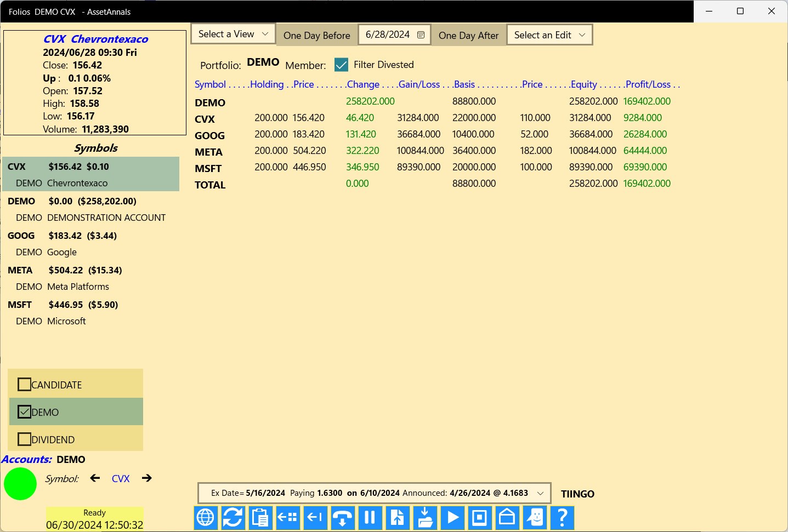The image size is (788, 532).
Task: Select GOOG Google in Symbols list
Action: (90, 244)
